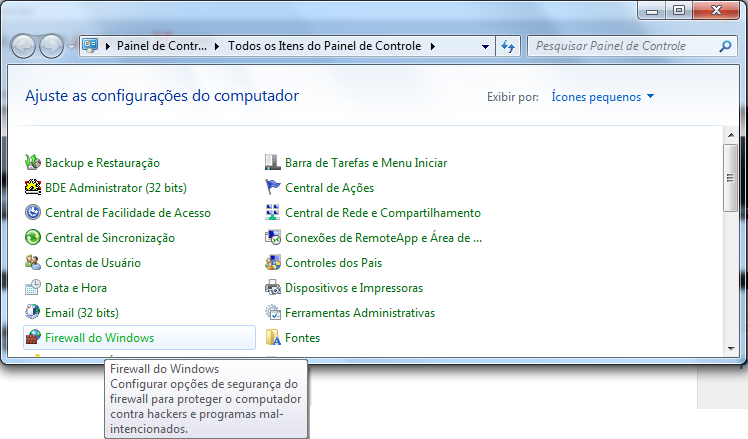Image resolution: width=748 pixels, height=439 pixels.
Task: Click the Central de Sincronização green icon
Action: click(33, 237)
